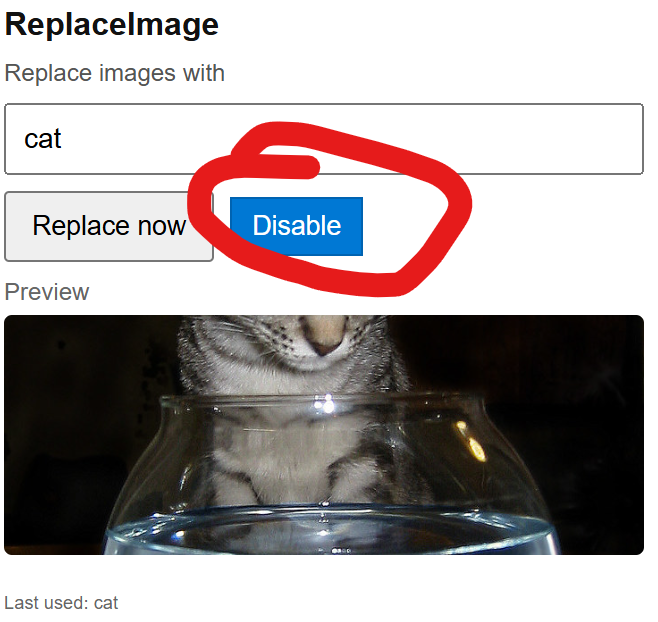Click the Disable button
The width and height of the screenshot is (658, 622).
click(x=296, y=226)
